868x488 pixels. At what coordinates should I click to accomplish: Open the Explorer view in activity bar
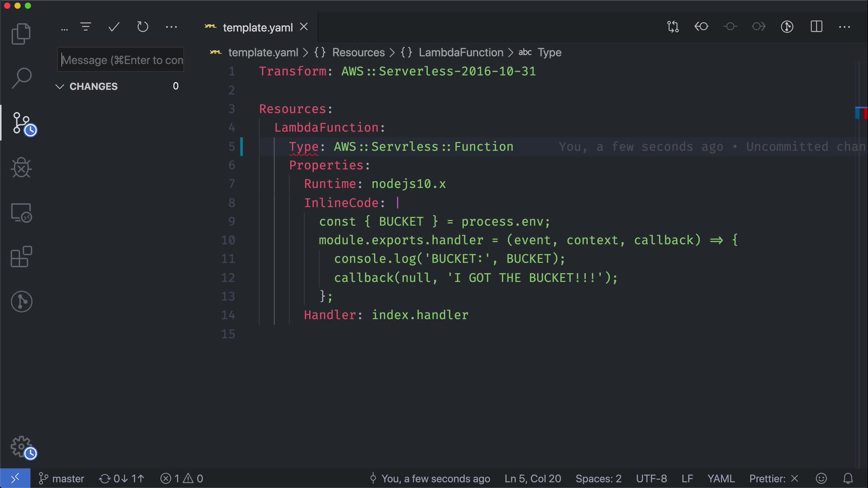click(21, 34)
